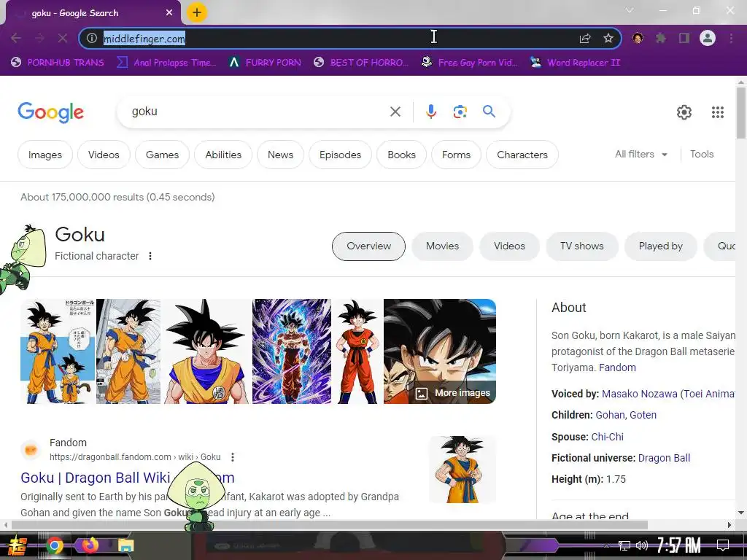This screenshot has width=747, height=560.
Task: Submit search with the magnifier icon
Action: [489, 112]
